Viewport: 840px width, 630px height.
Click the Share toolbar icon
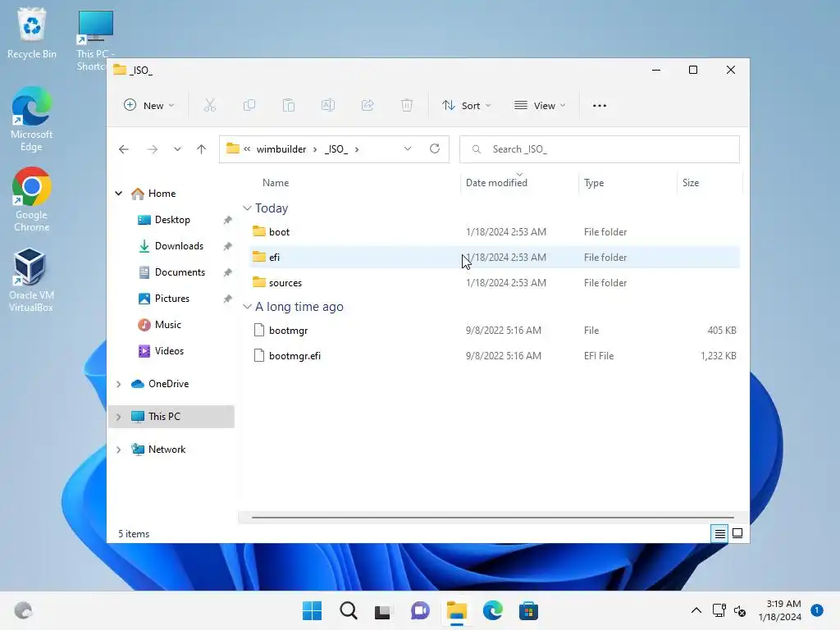367,106
